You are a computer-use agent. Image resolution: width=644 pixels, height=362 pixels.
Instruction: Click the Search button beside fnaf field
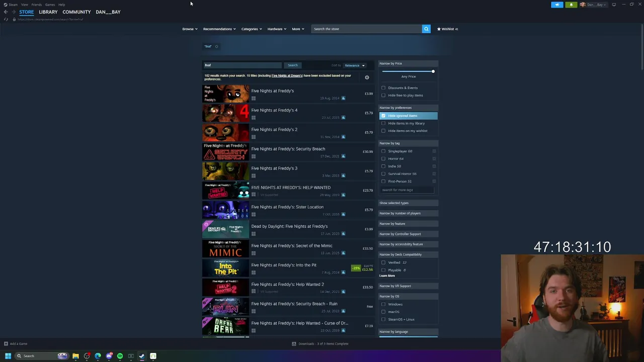(x=292, y=65)
